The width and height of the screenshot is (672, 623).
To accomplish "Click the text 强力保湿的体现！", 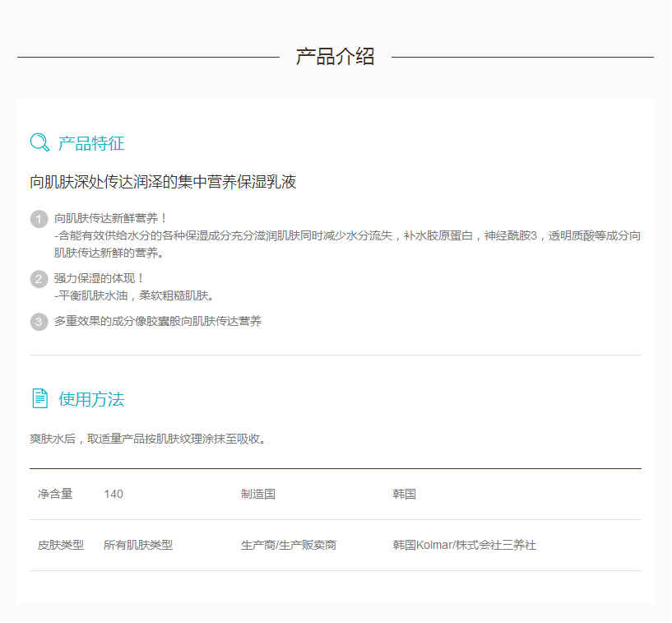I will [x=100, y=278].
